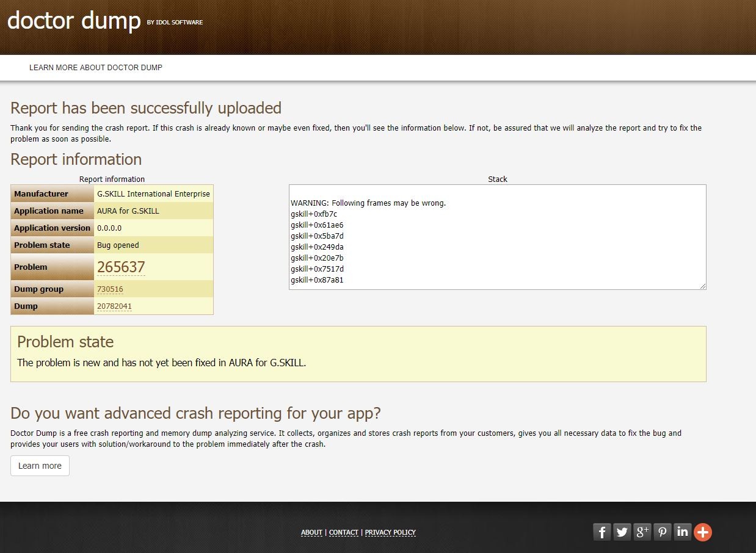Click the Bug opened state value
Viewport: 756px width, 553px height.
coord(118,245)
